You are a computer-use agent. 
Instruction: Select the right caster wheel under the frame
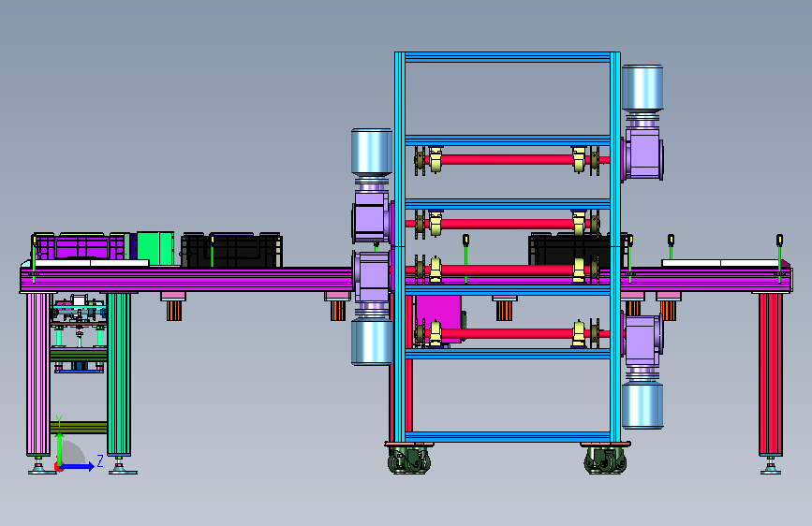coord(605,460)
